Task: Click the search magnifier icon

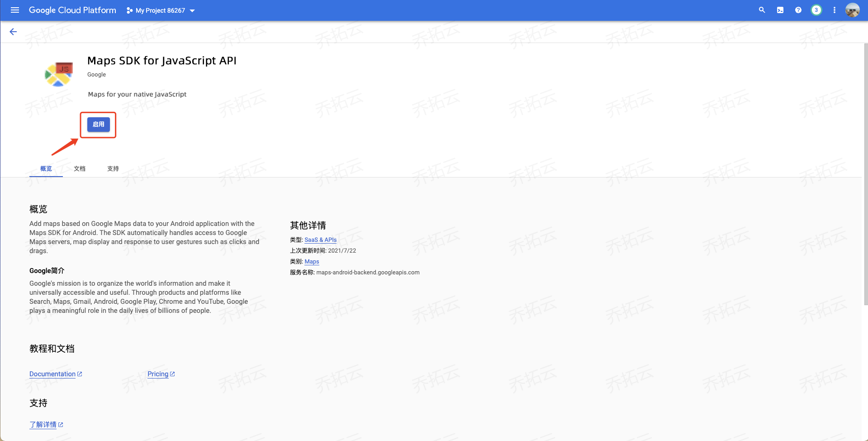Action: pos(762,10)
